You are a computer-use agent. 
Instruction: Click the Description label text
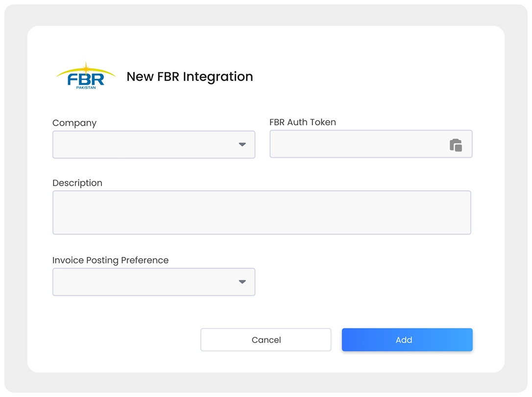pyautogui.click(x=77, y=183)
